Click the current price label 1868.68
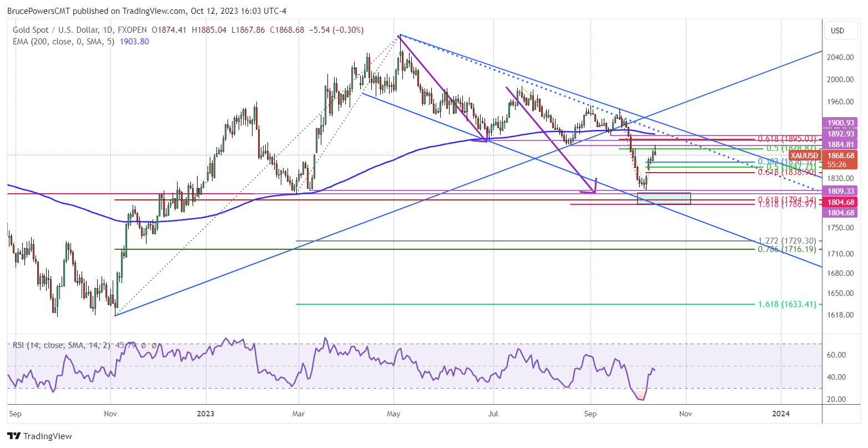 841,155
